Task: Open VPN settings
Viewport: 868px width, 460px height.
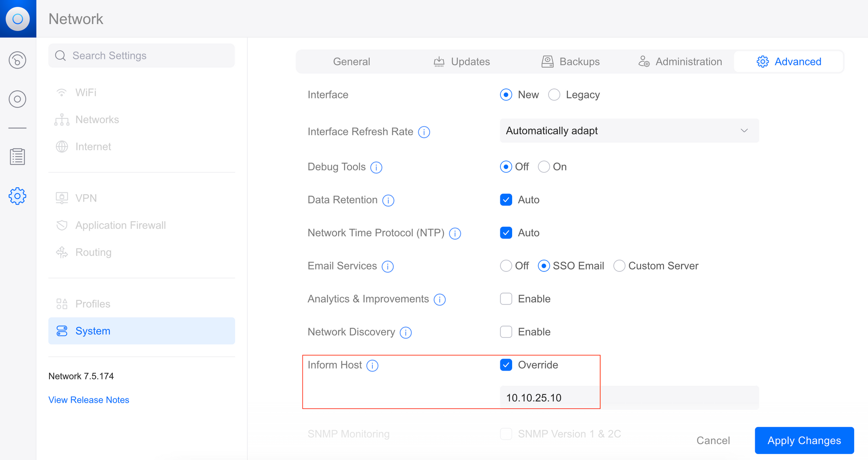Action: click(141, 198)
